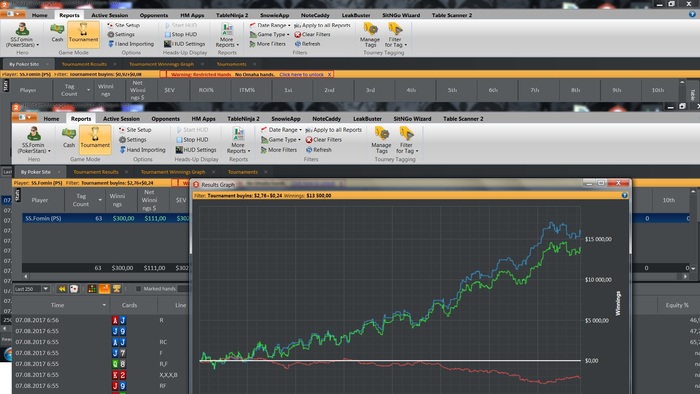Switch to Tournaments report tab in back window
Screen dimensions: 700x394
pyautogui.click(x=231, y=64)
